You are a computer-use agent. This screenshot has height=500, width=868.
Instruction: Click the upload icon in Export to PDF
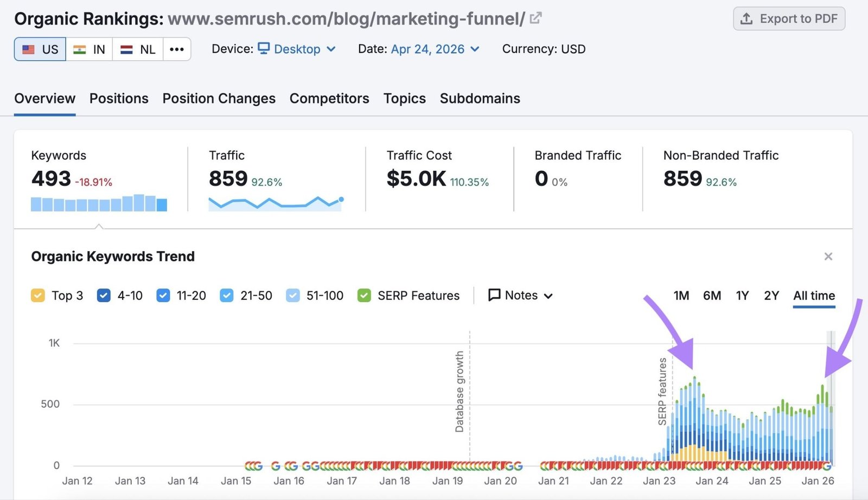[x=746, y=19]
